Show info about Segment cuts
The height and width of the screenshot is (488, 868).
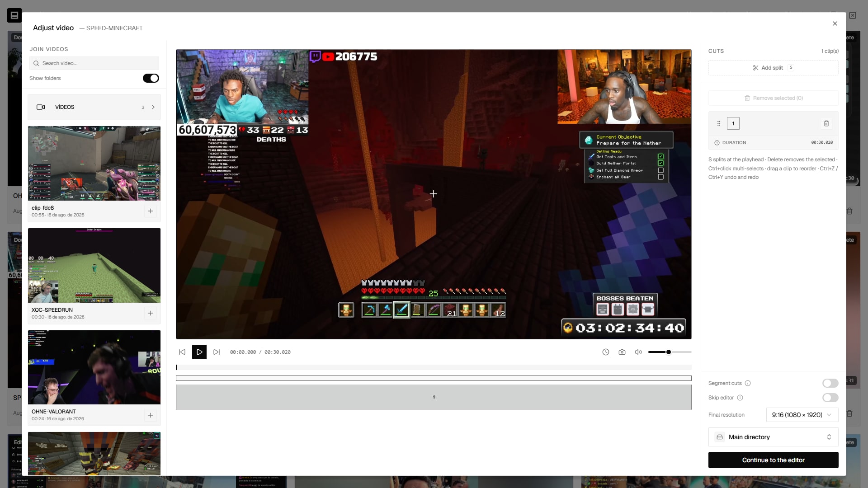(x=748, y=383)
